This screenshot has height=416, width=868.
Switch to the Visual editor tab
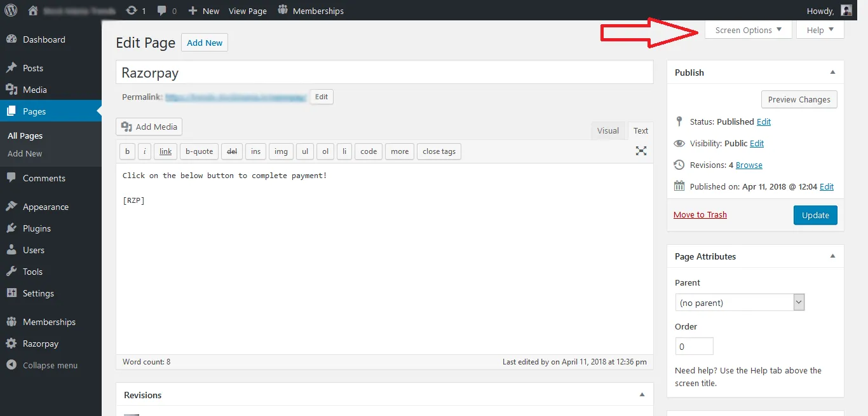point(607,130)
